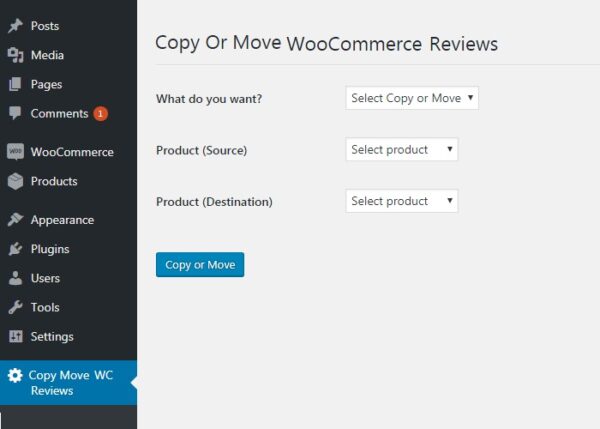The width and height of the screenshot is (600, 429).
Task: Click the Appearance paintbrush icon
Action: (15, 220)
